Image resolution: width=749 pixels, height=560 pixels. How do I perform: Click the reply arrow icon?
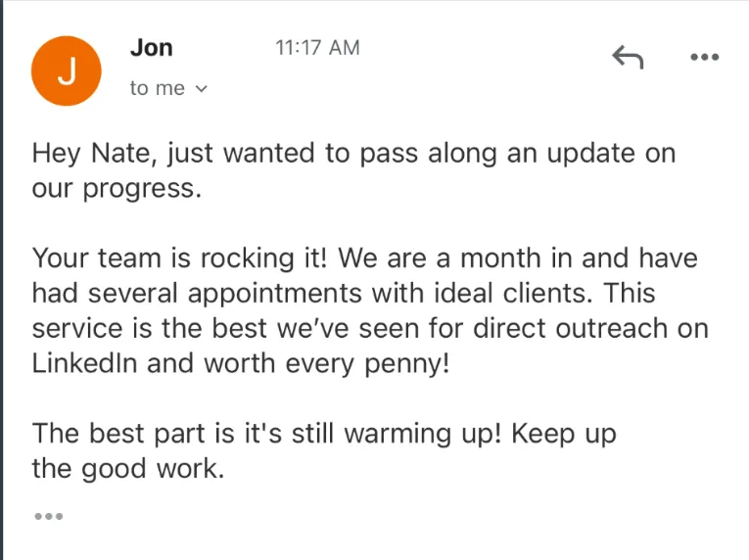[x=628, y=58]
